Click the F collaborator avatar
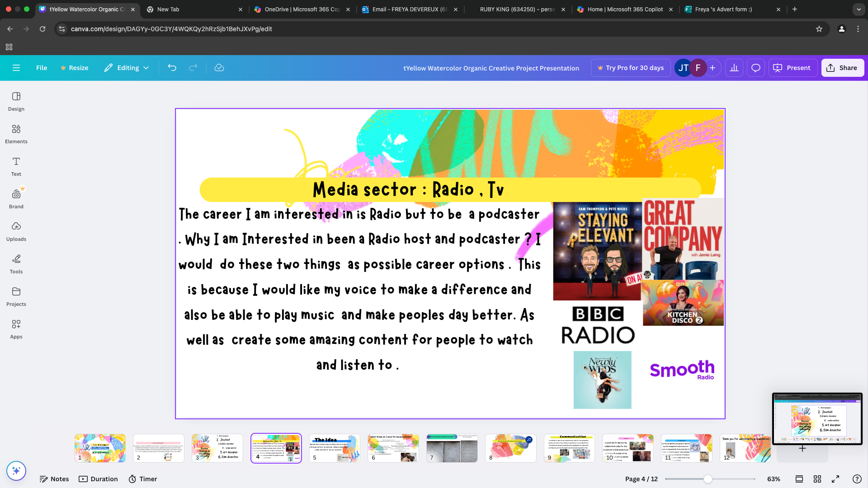Viewport: 868px width, 488px height. (698, 68)
